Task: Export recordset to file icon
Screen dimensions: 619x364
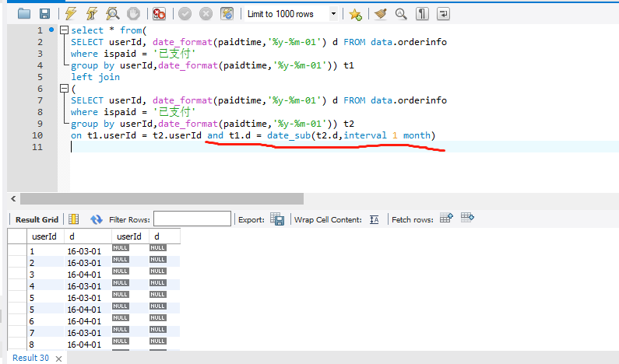Action: [x=277, y=219]
